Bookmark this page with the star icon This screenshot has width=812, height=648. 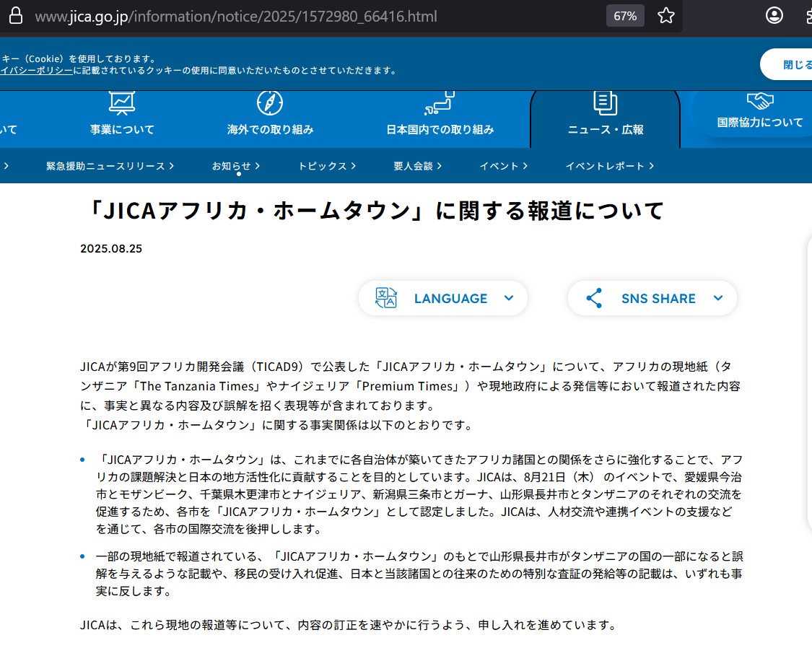tap(665, 16)
